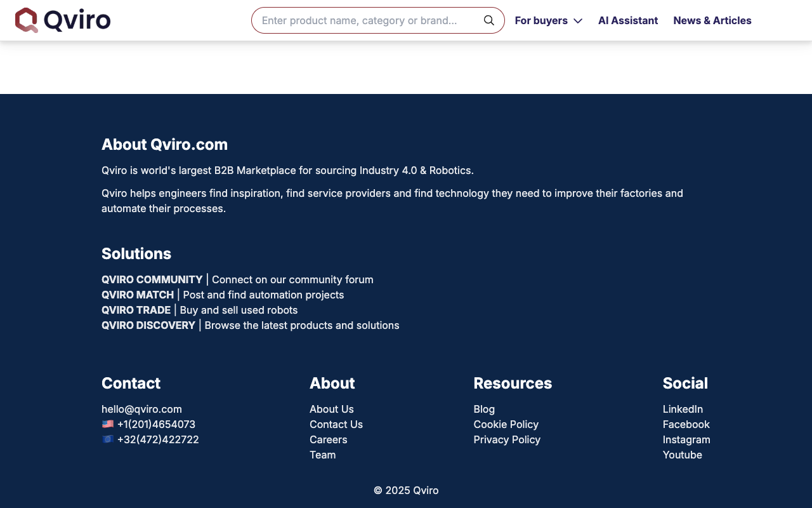Click the EU flag icon
The height and width of the screenshot is (508, 812).
(x=108, y=439)
